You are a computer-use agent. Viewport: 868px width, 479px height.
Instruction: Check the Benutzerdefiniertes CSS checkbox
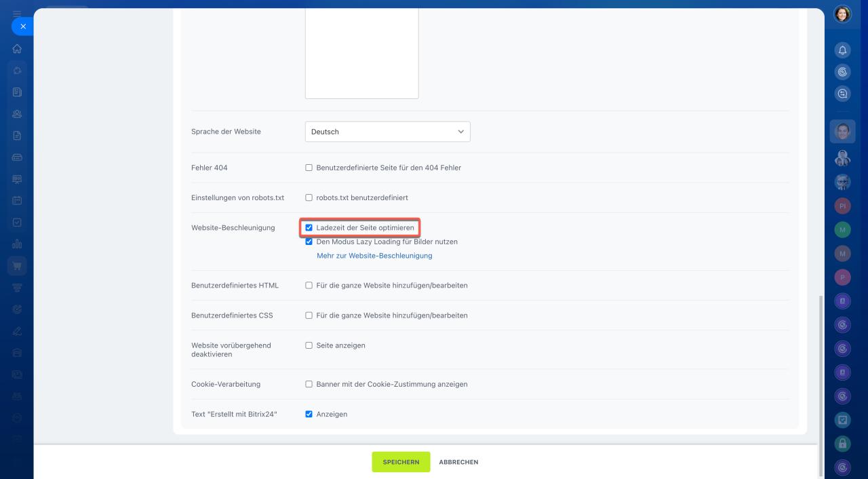pos(309,315)
